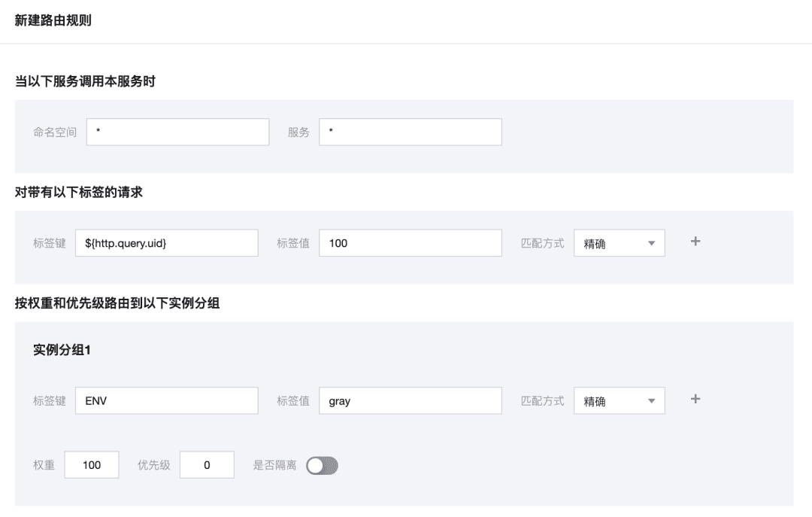Viewport: 812px width, 517px height.
Task: Click the 对带有以下标签的请求 section heading
Action: pos(79,192)
